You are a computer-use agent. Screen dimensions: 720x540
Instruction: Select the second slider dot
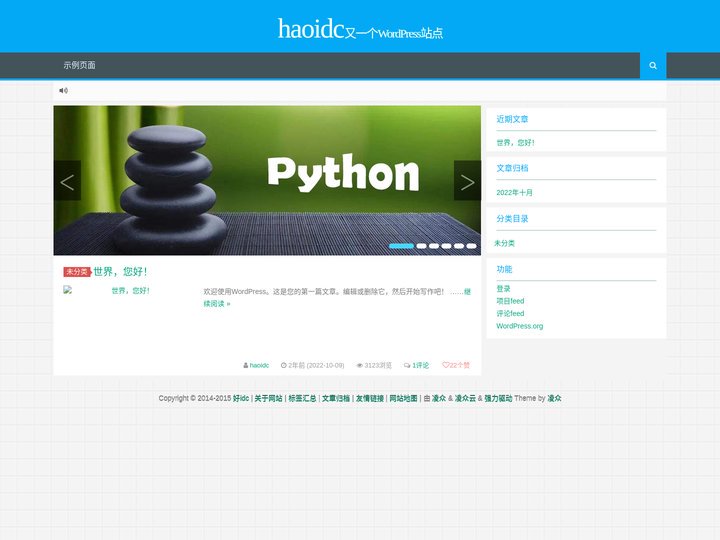422,246
